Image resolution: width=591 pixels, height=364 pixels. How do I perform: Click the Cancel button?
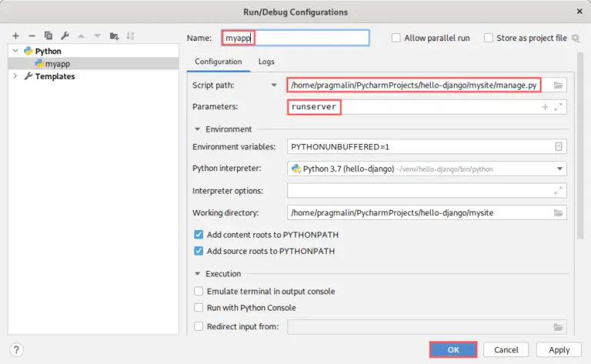tap(506, 349)
